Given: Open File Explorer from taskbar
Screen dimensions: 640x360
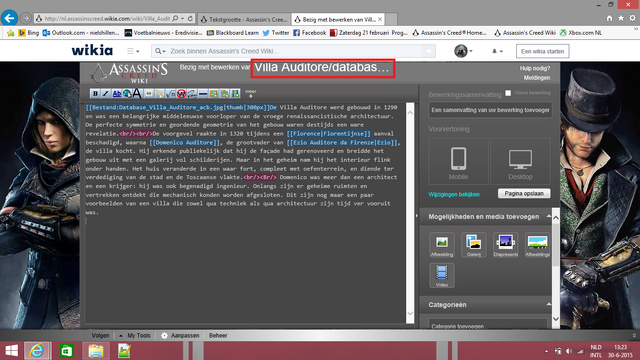Looking at the screenshot, I should (x=96, y=351).
